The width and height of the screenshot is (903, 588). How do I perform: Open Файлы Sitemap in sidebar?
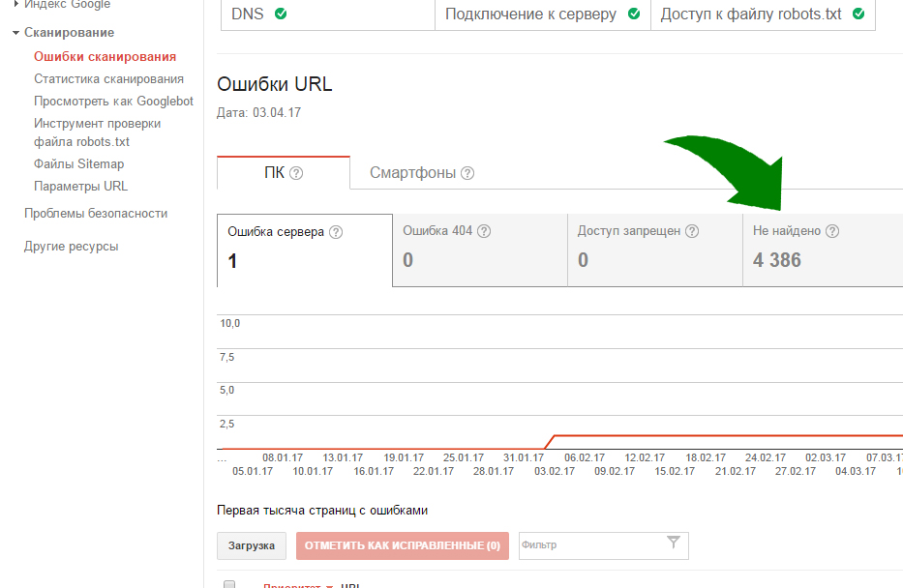[x=78, y=164]
